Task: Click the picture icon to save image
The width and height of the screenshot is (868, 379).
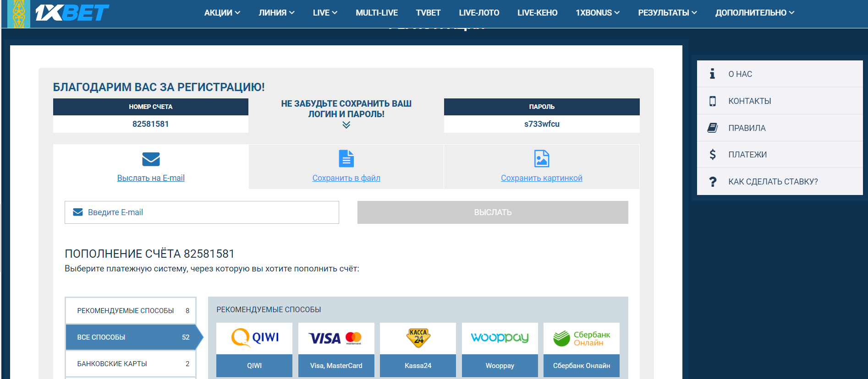Action: coord(541,159)
